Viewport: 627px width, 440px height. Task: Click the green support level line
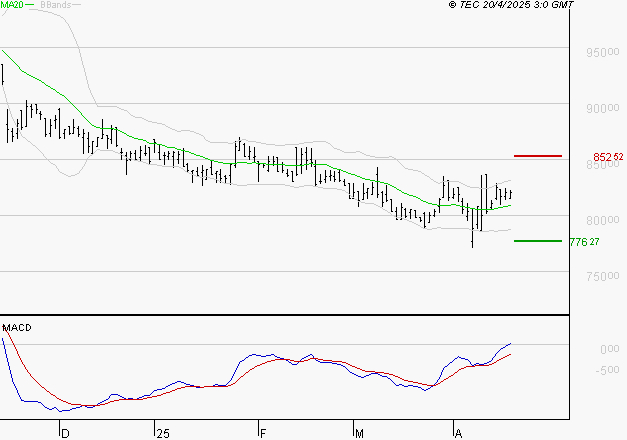538,241
